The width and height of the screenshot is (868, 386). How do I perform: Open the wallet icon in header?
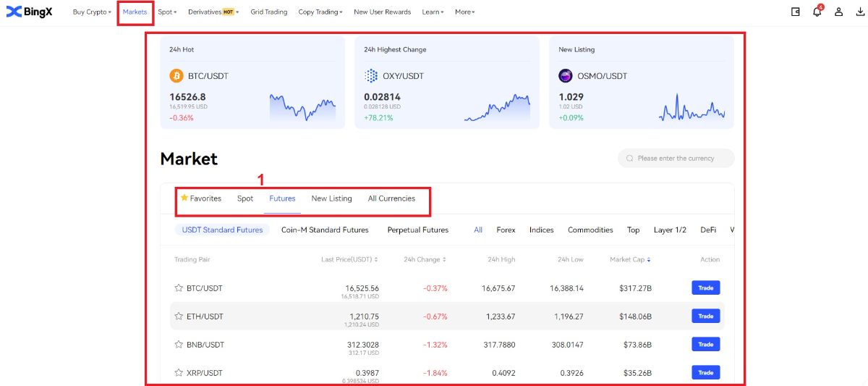[796, 12]
